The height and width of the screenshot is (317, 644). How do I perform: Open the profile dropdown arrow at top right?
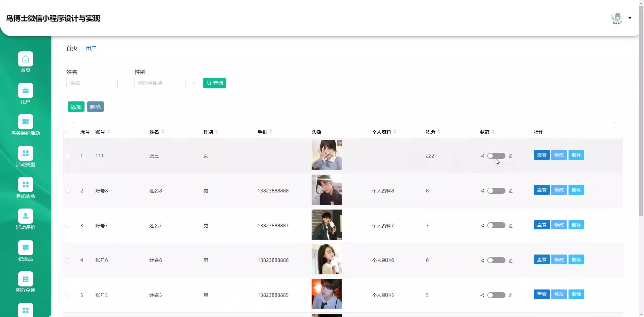coord(630,18)
